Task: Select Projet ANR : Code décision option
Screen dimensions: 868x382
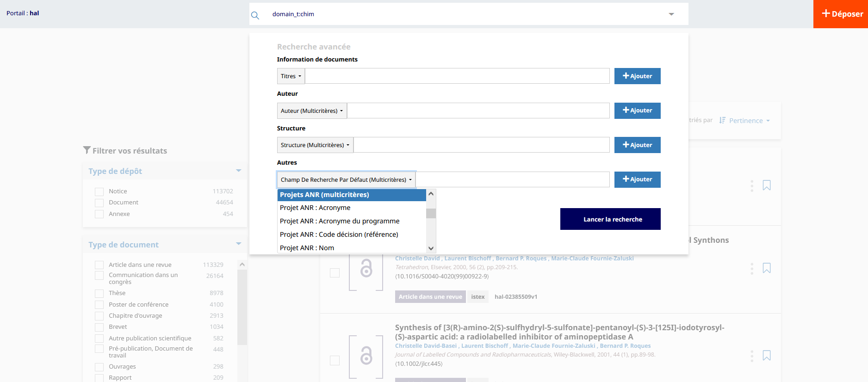Action: coord(352,234)
